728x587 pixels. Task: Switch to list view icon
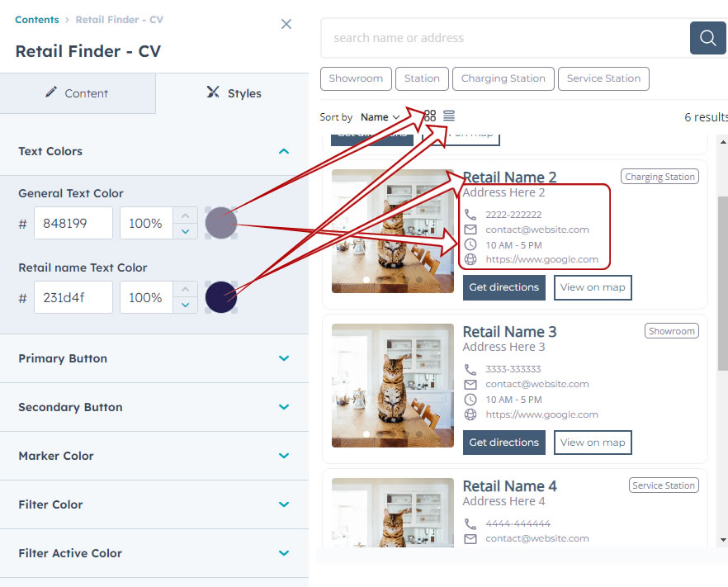tap(448, 116)
